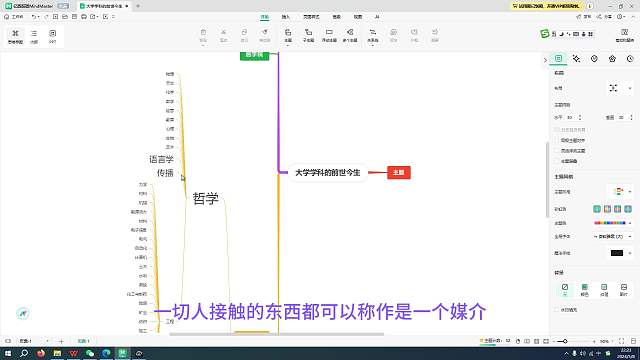640x360 pixels.
Task: Click the Undo icon in quick toolbar
Action: point(34,17)
